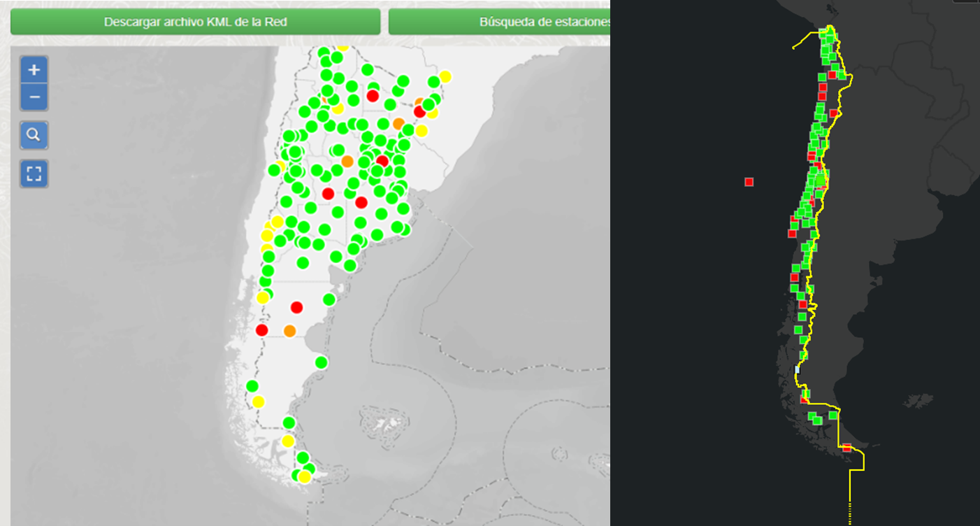Image resolution: width=980 pixels, height=526 pixels.
Task: Select the isolated red square in Pacific Ocean
Action: [749, 182]
